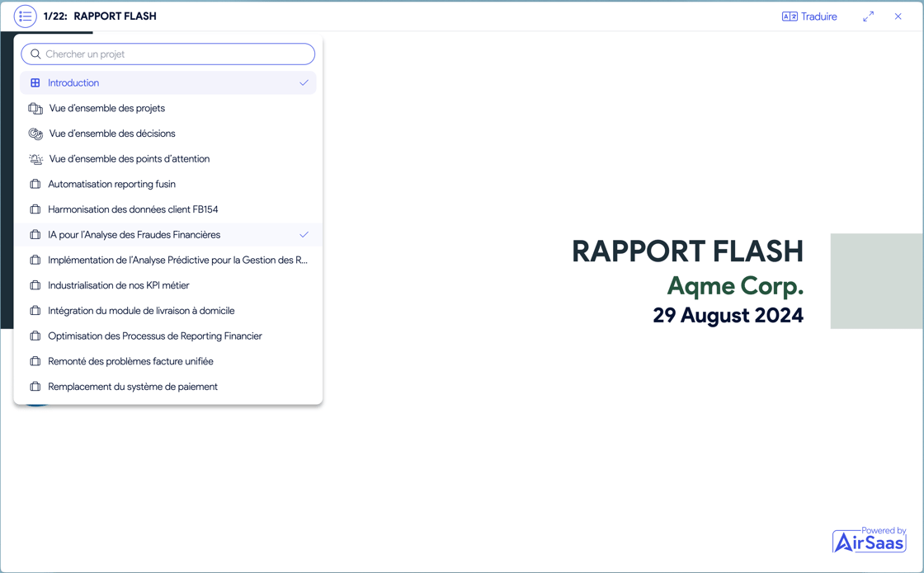924x573 pixels.
Task: Open Implémentation de l'Analyse Prédictive project
Action: pyautogui.click(x=168, y=261)
